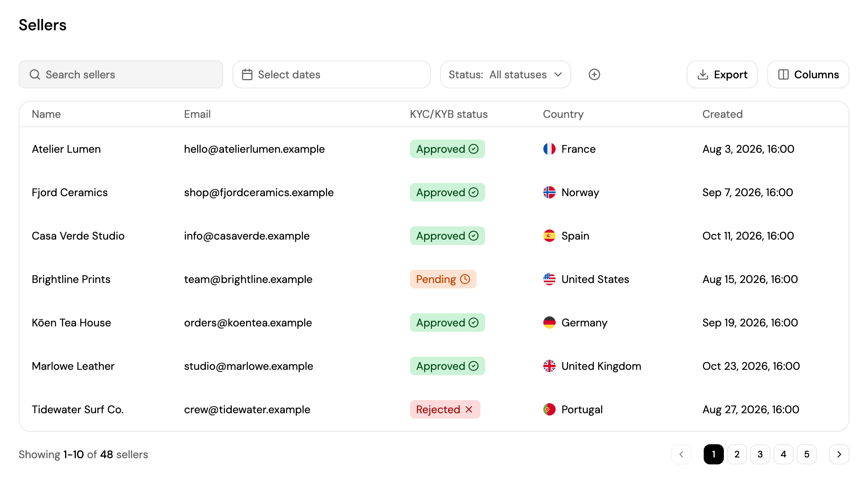Select current page 1 button

714,454
